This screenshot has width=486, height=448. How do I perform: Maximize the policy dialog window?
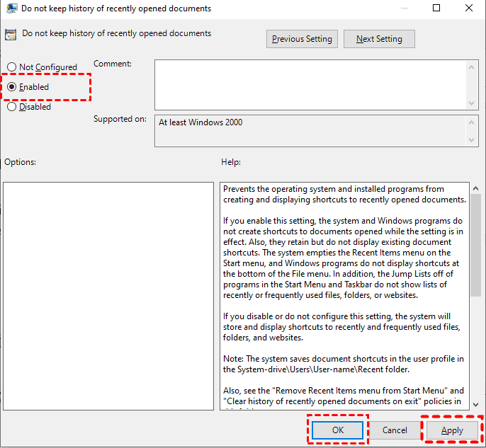(436, 8)
